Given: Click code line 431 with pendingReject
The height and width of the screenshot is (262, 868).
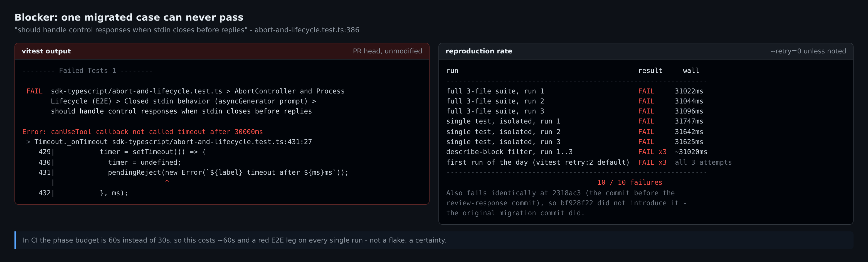Looking at the screenshot, I should (193, 172).
